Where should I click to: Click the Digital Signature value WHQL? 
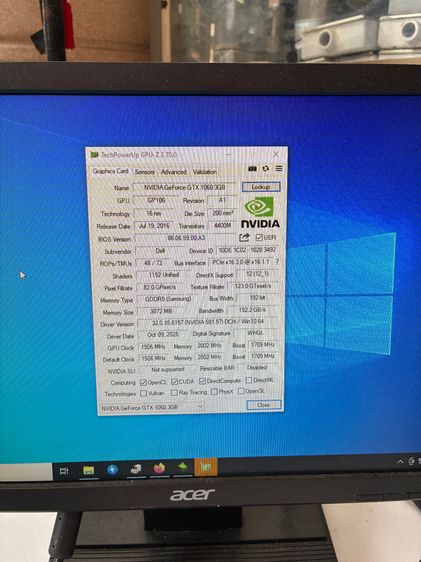click(255, 333)
